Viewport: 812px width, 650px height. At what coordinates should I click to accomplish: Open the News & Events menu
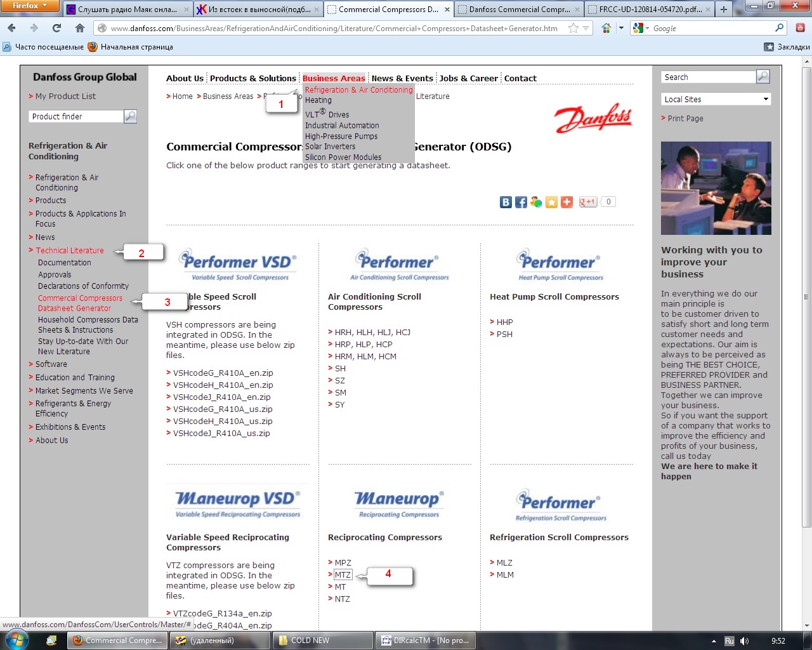click(402, 78)
